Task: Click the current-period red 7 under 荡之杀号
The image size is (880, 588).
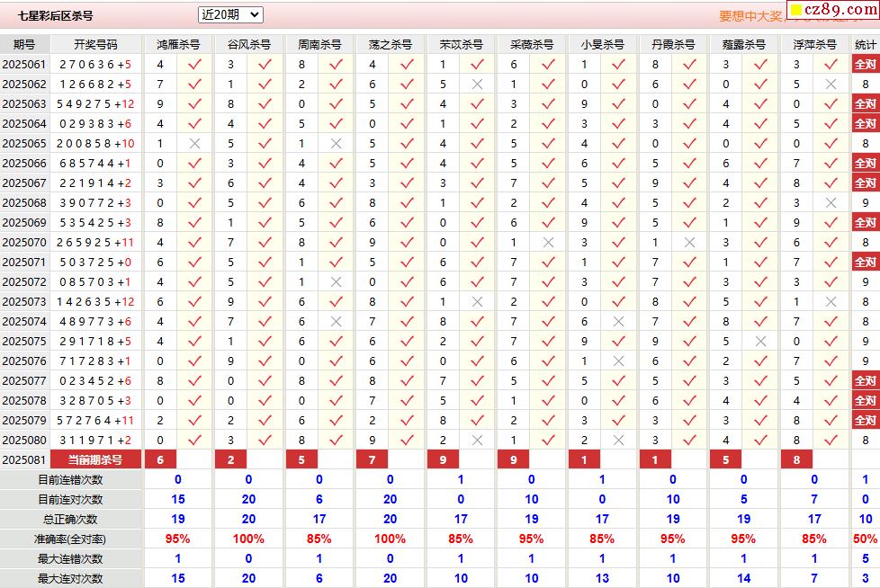Action: [373, 459]
